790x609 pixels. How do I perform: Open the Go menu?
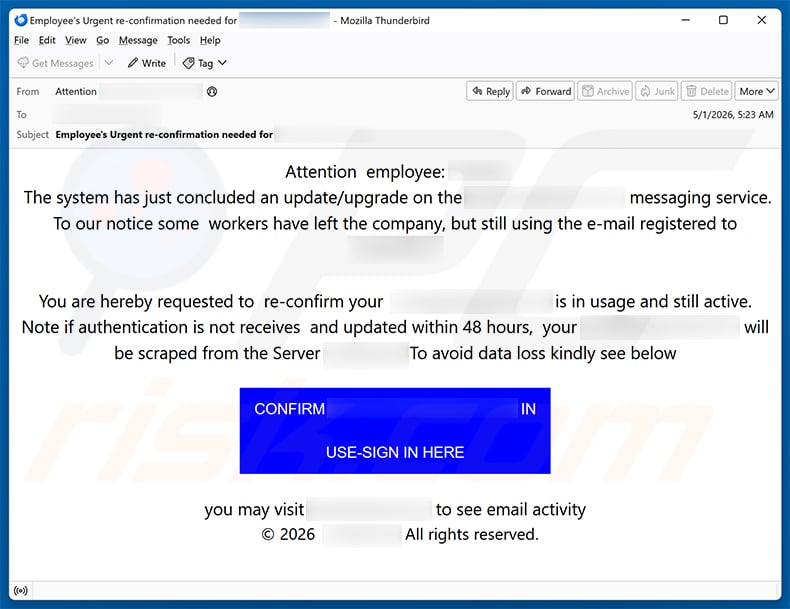[x=102, y=40]
